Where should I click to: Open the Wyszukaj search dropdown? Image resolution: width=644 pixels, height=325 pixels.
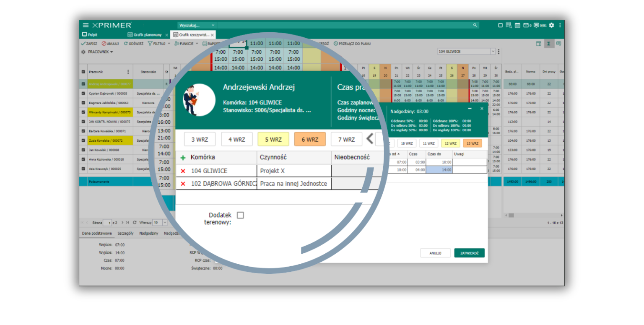pyautogui.click(x=213, y=25)
